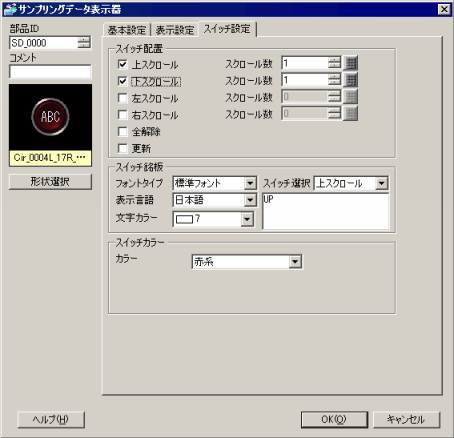Switch to the 基本設定 tab

(127, 30)
